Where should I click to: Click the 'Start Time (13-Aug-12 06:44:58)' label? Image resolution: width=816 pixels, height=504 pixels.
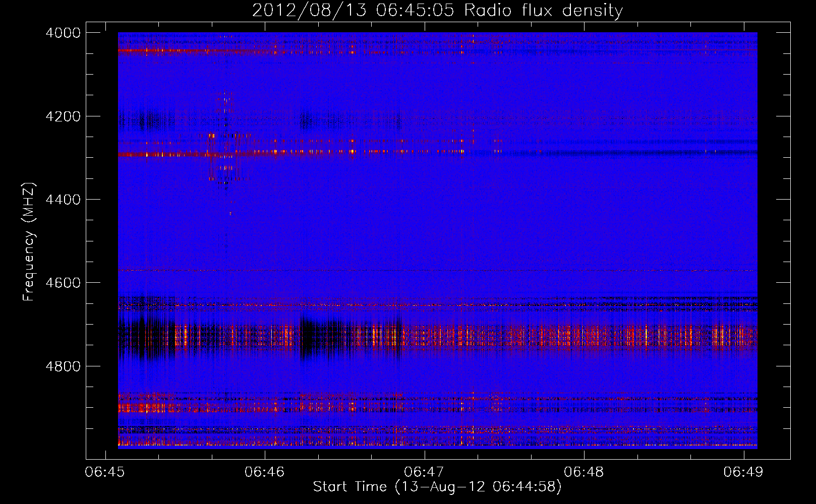[437, 487]
